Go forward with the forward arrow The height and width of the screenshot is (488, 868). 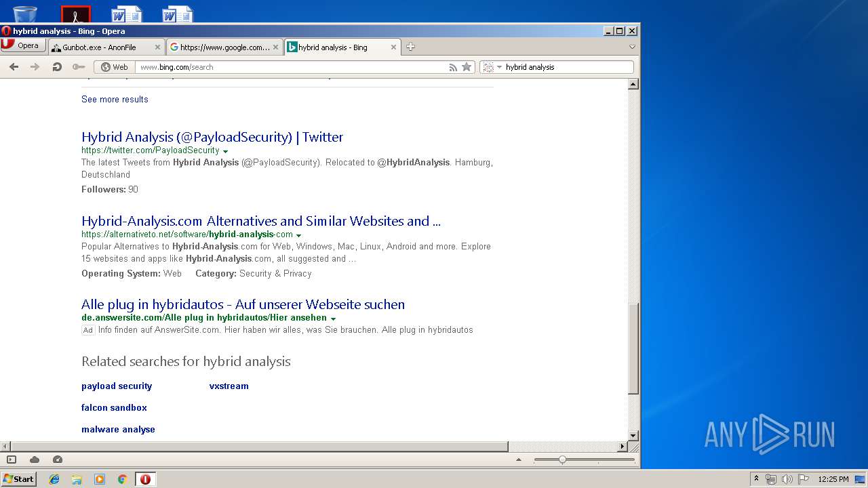[35, 66]
